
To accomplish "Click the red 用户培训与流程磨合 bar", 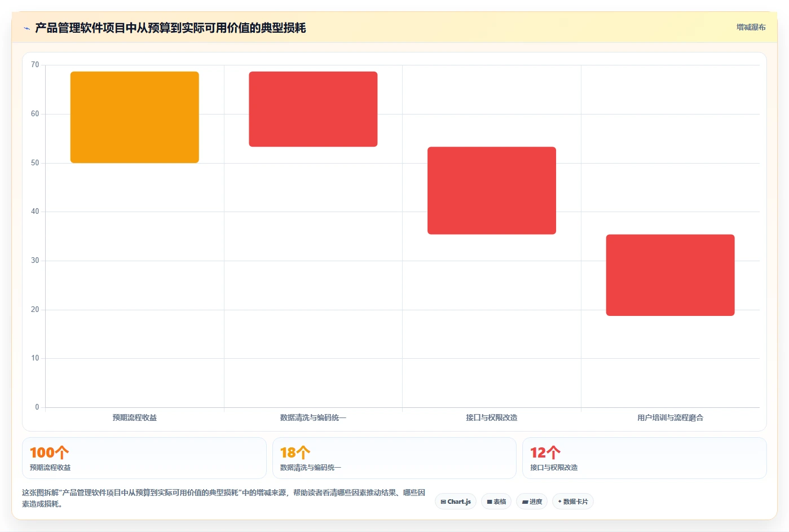I will click(x=670, y=275).
